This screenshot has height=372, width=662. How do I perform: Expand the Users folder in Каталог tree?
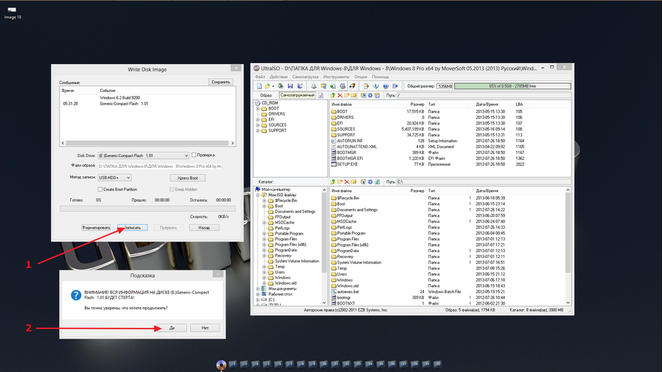265,272
